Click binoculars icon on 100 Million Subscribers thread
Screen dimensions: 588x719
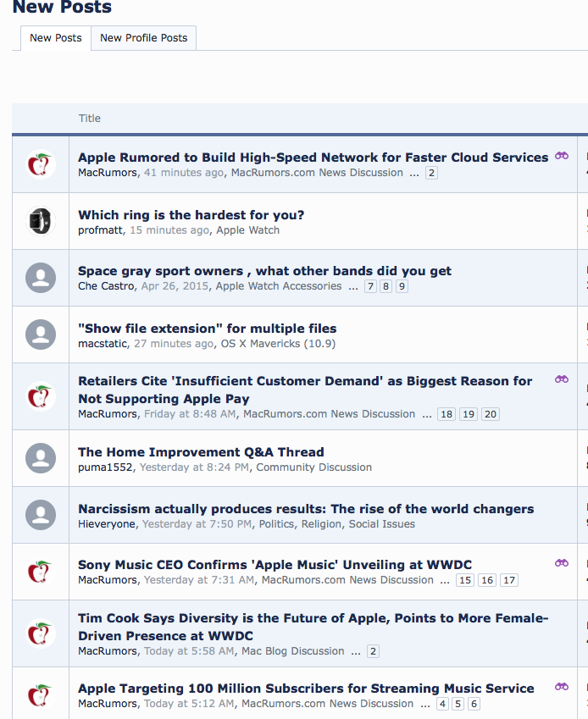point(562,687)
